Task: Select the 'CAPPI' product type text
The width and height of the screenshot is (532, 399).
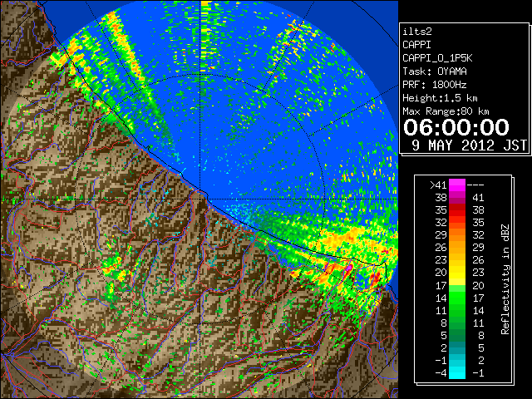Action: [x=416, y=45]
